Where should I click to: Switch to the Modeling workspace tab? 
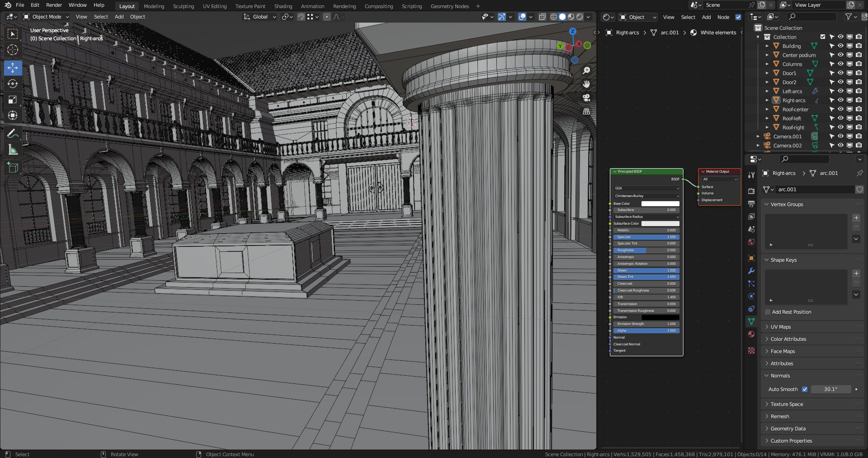pyautogui.click(x=154, y=6)
